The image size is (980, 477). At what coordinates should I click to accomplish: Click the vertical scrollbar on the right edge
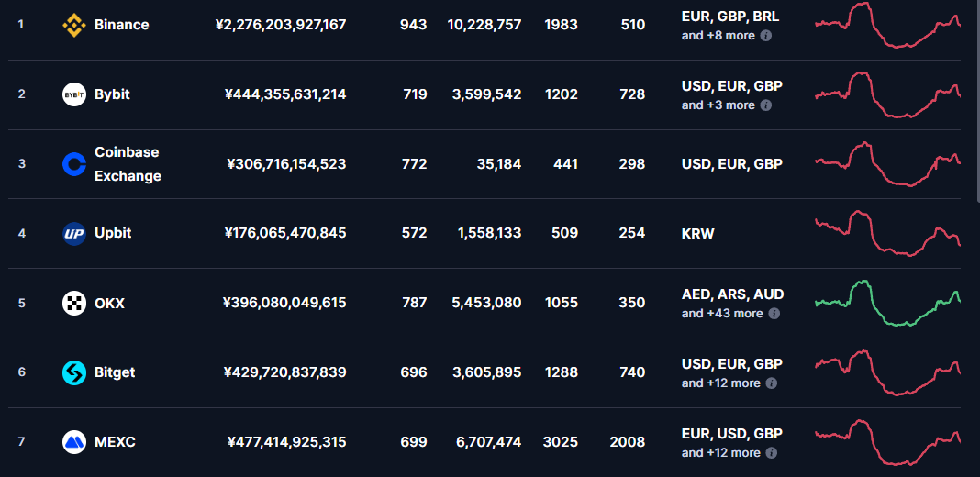click(977, 100)
